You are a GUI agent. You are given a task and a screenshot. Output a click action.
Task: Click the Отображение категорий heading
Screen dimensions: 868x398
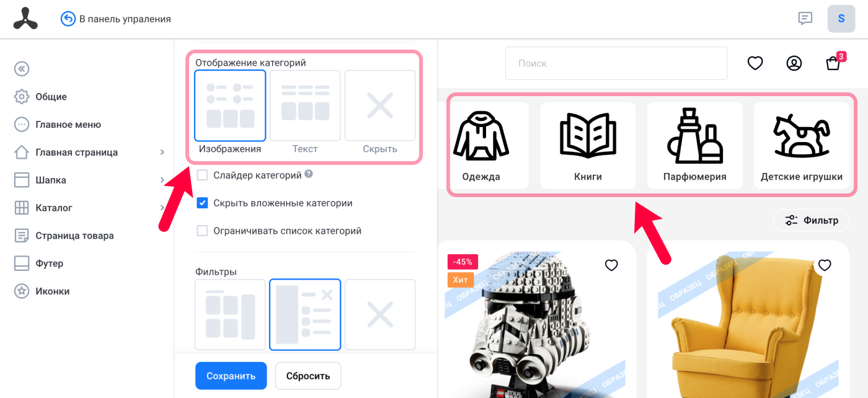click(250, 63)
